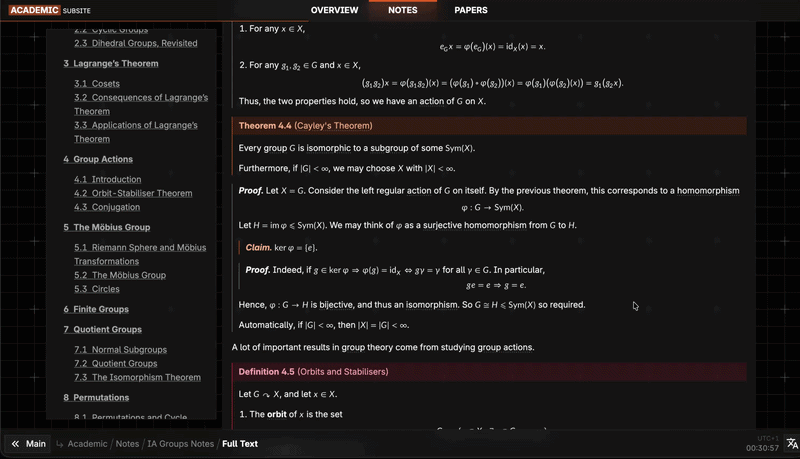Image resolution: width=800 pixels, height=459 pixels.
Task: Open the Overview tab
Action: pyautogui.click(x=334, y=10)
